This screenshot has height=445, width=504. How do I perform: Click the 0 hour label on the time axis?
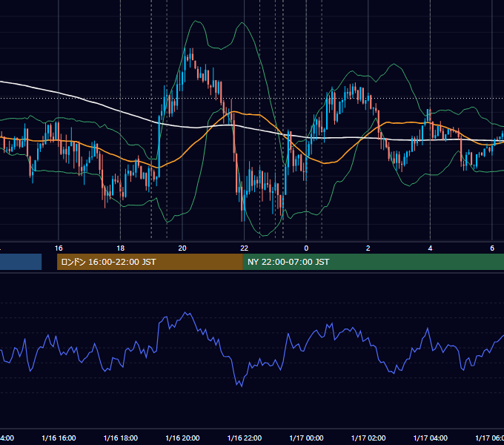point(306,248)
